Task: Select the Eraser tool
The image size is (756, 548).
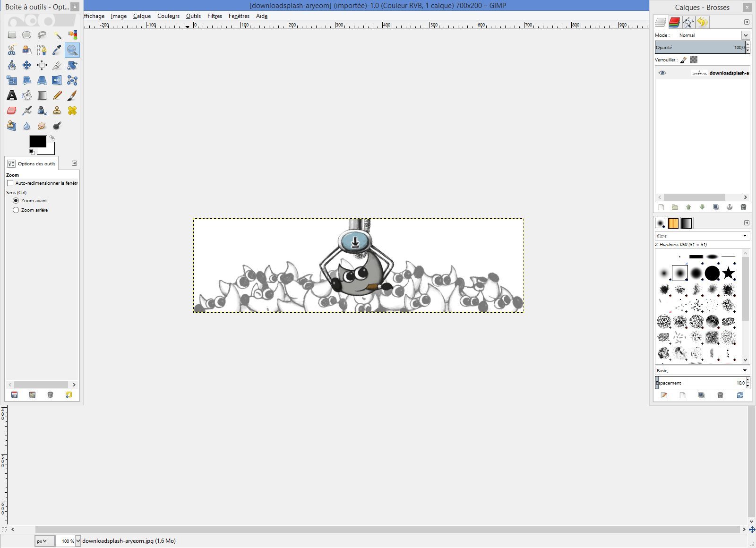Action: coord(12,111)
